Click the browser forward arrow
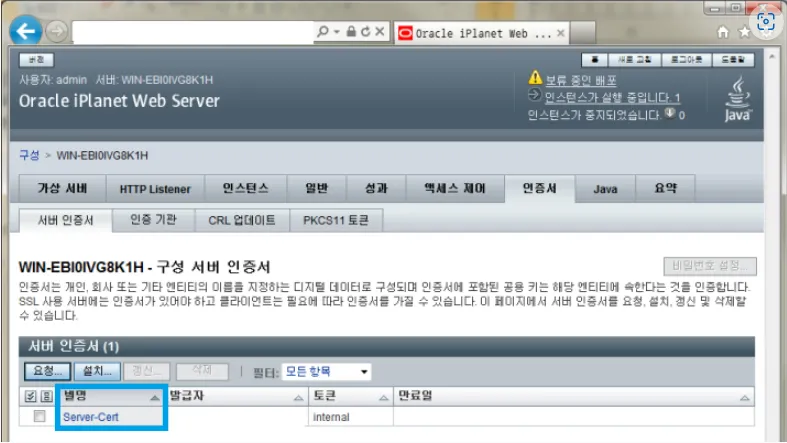This screenshot has height=443, width=787. point(57,32)
